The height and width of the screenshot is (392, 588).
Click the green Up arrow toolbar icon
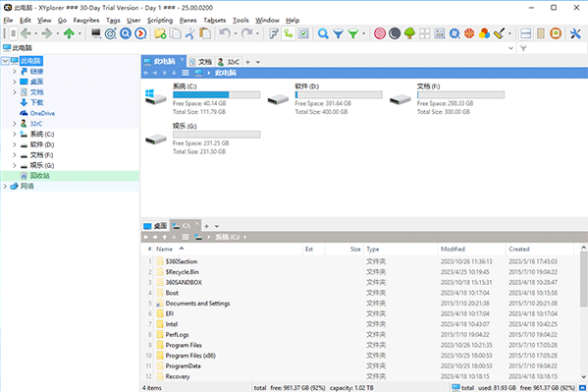[x=69, y=33]
